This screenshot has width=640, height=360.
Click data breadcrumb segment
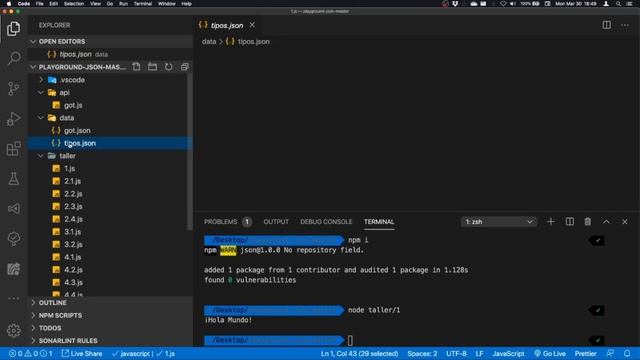click(209, 42)
